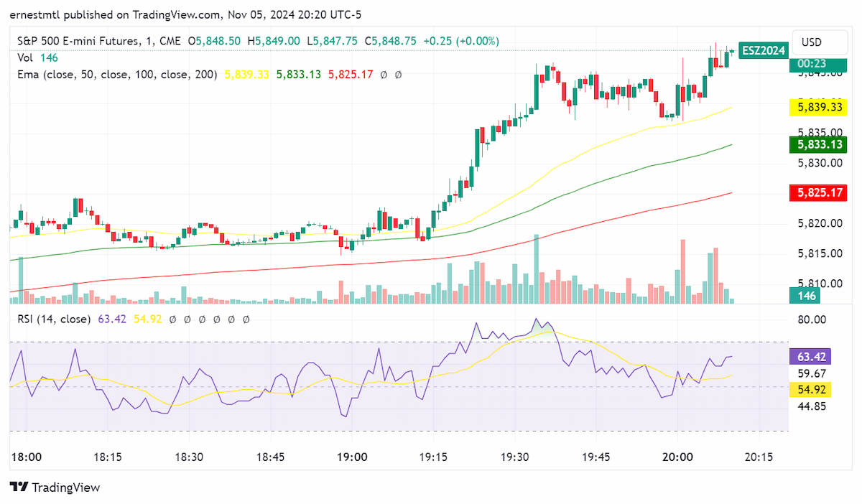Click the 19:45 time-axis label
The image size is (862, 504).
[x=595, y=457]
